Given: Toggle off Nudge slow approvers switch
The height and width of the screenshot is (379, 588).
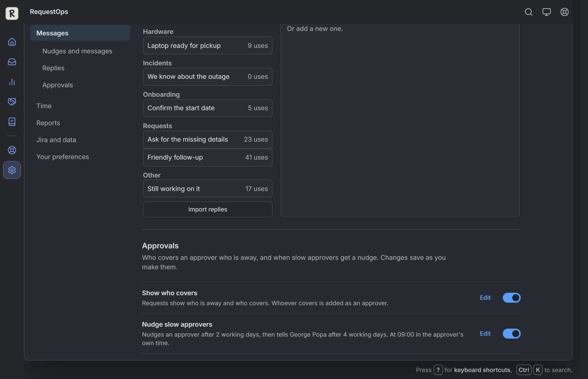Looking at the screenshot, I should point(512,334).
